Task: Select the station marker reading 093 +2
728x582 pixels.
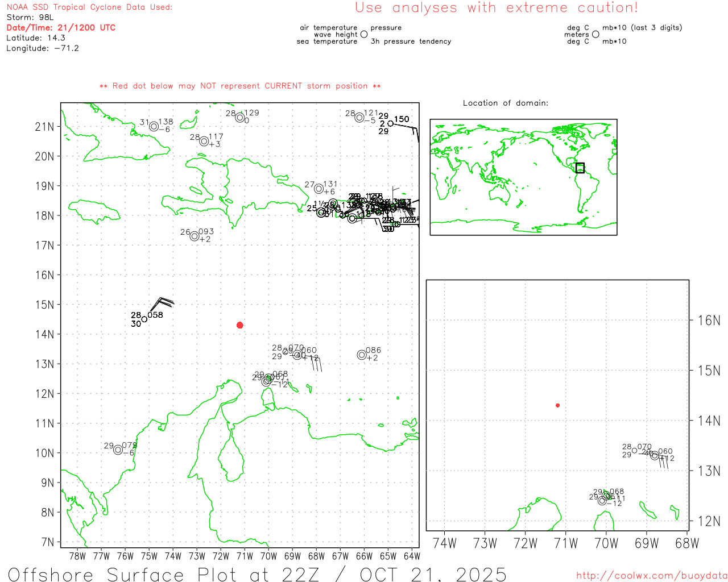Action: pyautogui.click(x=195, y=236)
